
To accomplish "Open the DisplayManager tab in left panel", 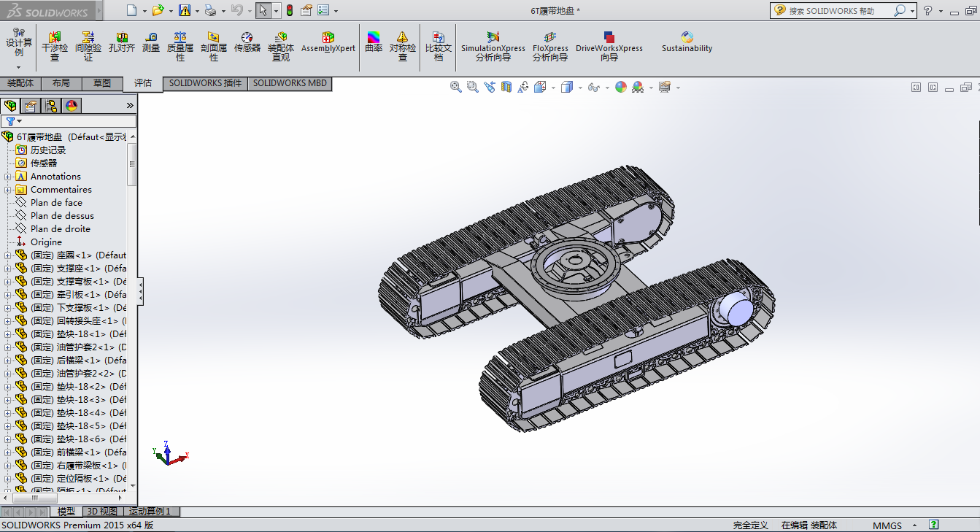I will [x=72, y=106].
